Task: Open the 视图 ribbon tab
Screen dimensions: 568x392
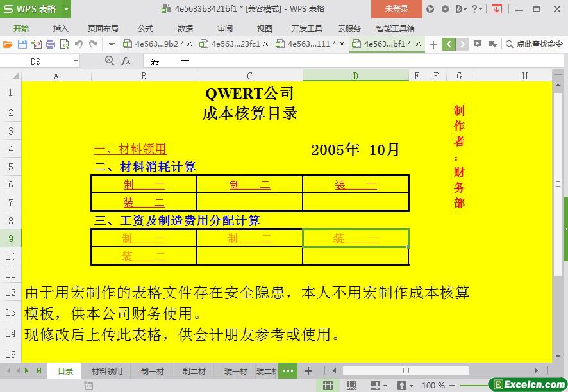Action: (x=264, y=29)
